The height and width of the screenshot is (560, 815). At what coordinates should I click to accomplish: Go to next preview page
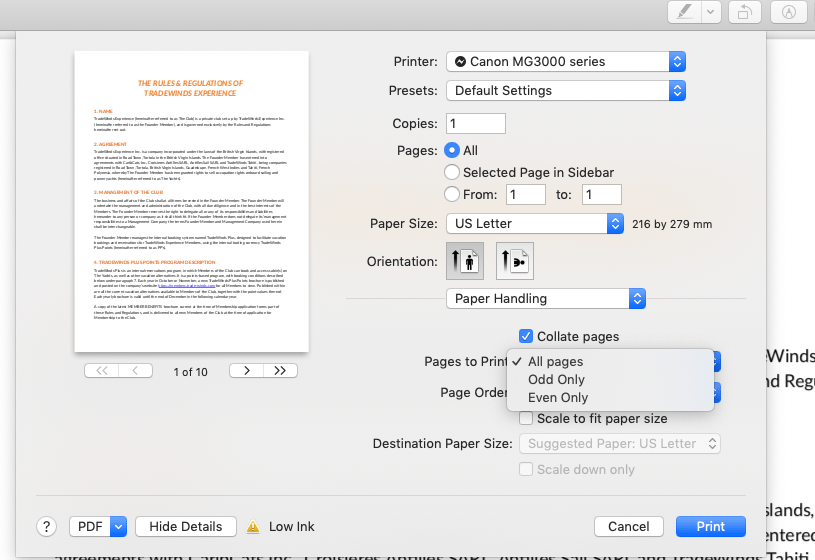(x=246, y=371)
